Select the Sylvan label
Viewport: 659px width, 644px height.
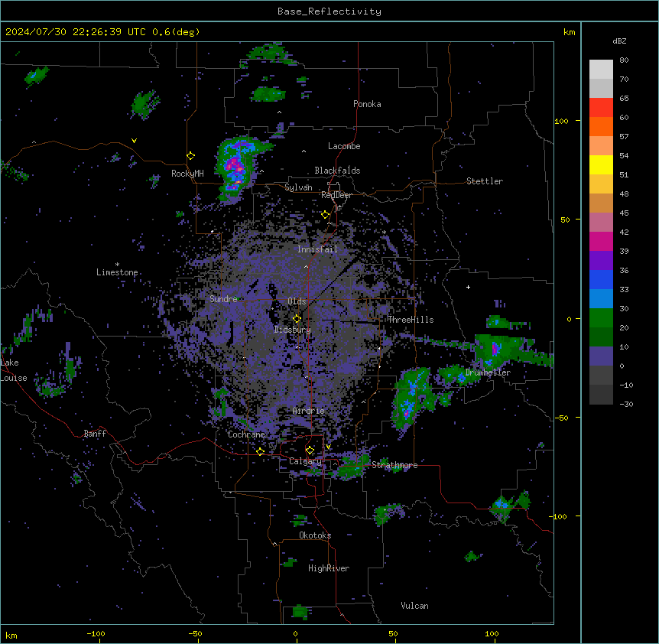pos(298,187)
